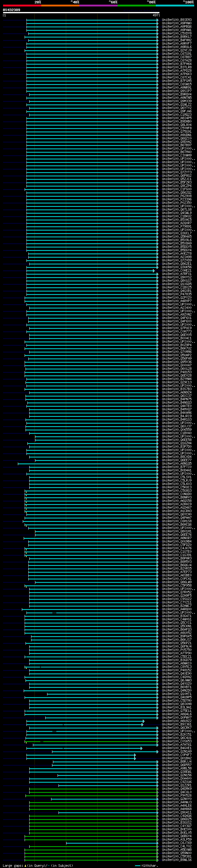Click the UniRef100_P47835 hit label
The width and height of the screenshot is (197, 868).
pyautogui.click(x=176, y=294)
